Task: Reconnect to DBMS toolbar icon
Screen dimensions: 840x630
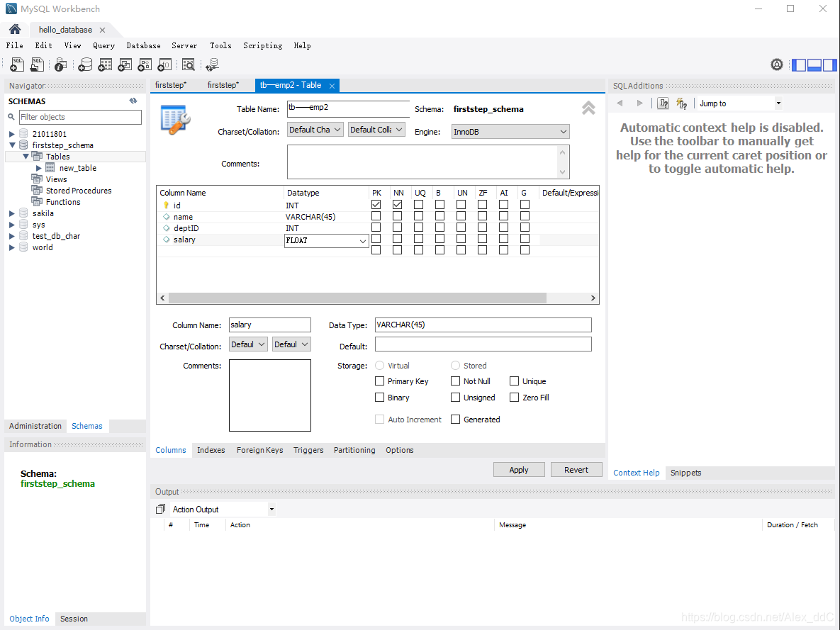Action: [212, 64]
